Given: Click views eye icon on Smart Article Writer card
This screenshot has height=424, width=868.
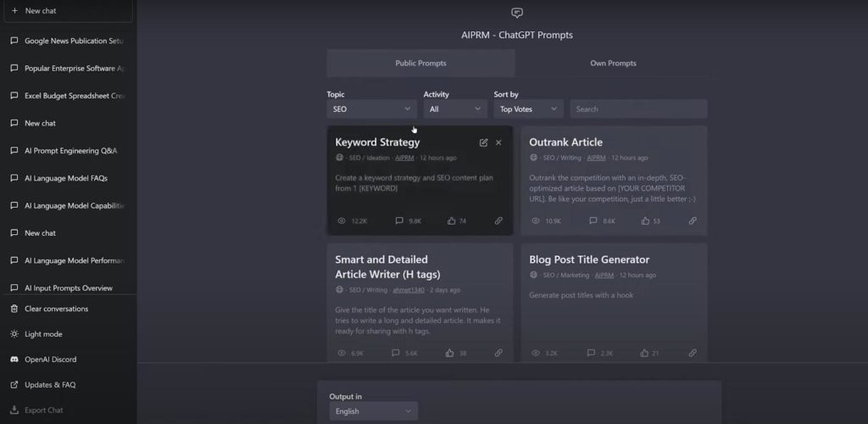Looking at the screenshot, I should pyautogui.click(x=342, y=353).
